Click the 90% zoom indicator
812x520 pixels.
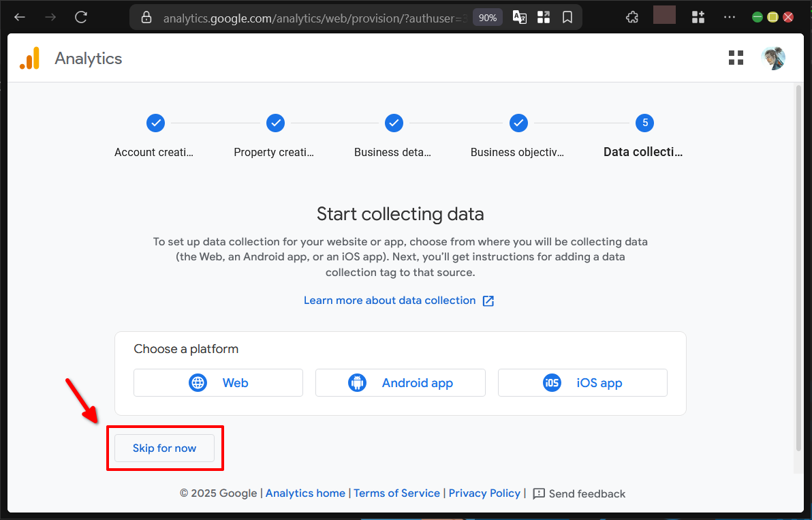pyautogui.click(x=487, y=17)
